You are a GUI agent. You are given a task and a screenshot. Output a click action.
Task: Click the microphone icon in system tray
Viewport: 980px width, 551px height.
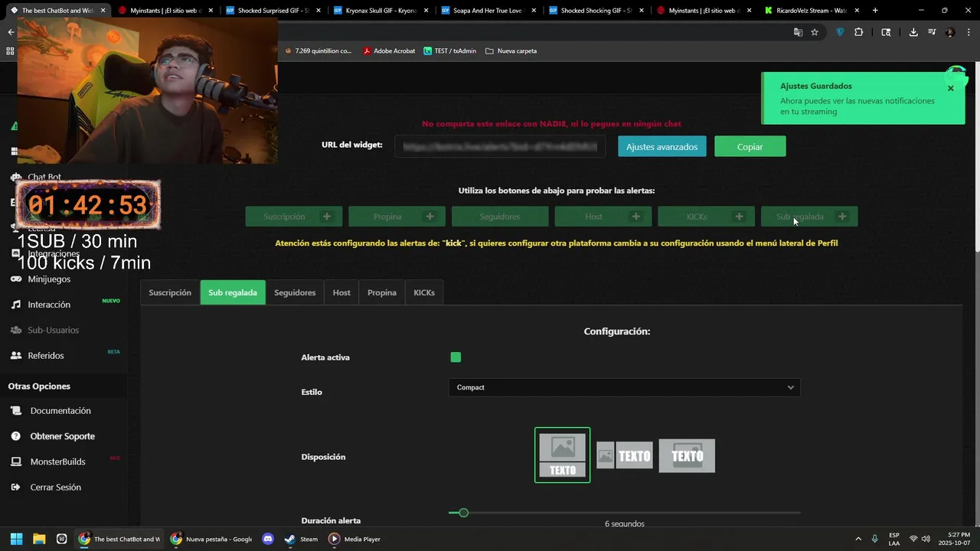click(x=874, y=539)
